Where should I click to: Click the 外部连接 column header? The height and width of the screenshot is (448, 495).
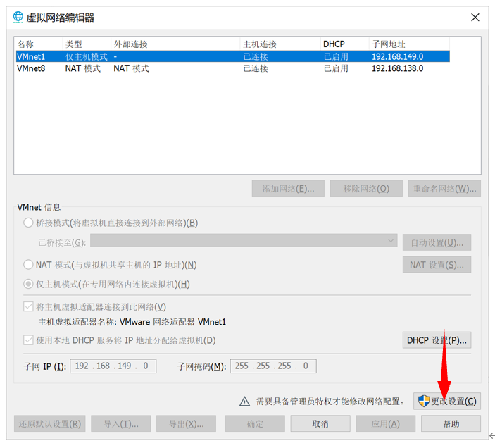pos(175,44)
